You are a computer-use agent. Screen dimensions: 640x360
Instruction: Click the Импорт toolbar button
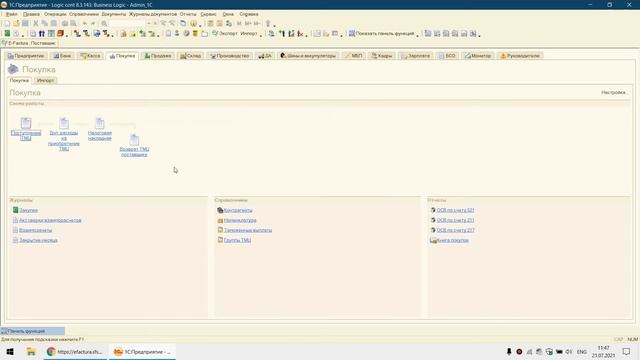(249, 33)
